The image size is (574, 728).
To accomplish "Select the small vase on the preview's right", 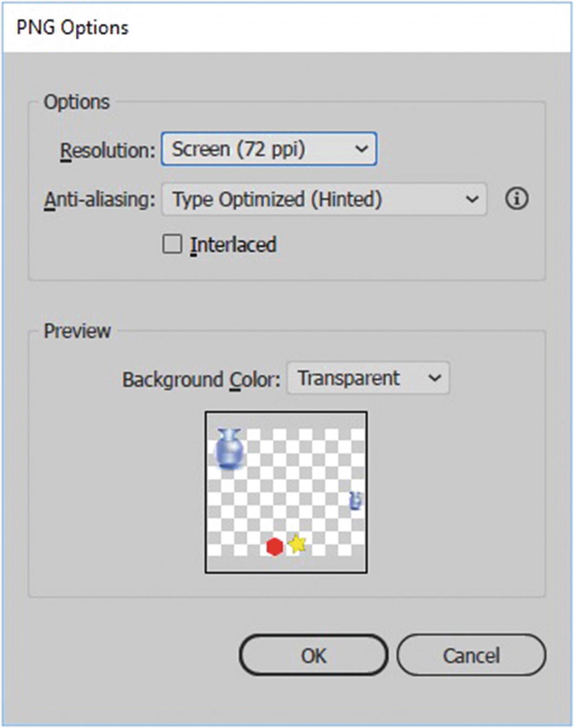I will (x=356, y=501).
